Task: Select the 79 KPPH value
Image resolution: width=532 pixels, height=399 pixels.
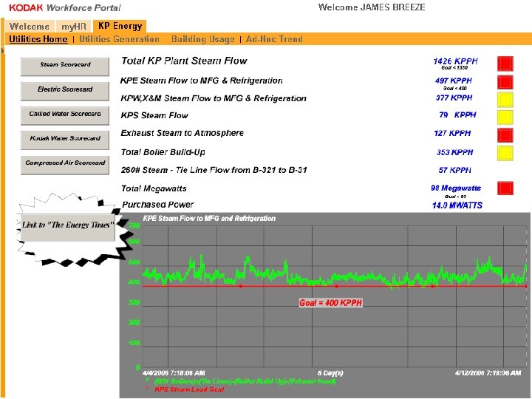Action: click(x=457, y=115)
